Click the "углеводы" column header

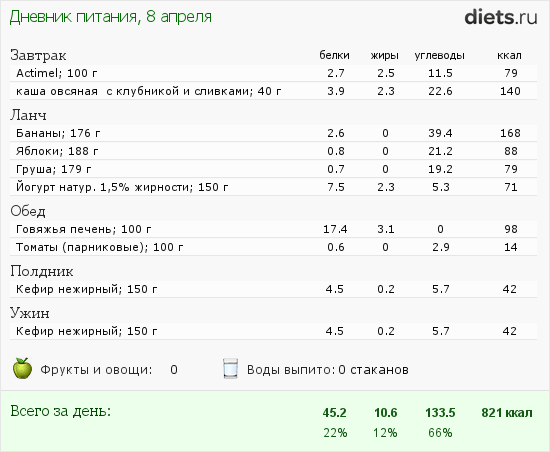pos(440,56)
